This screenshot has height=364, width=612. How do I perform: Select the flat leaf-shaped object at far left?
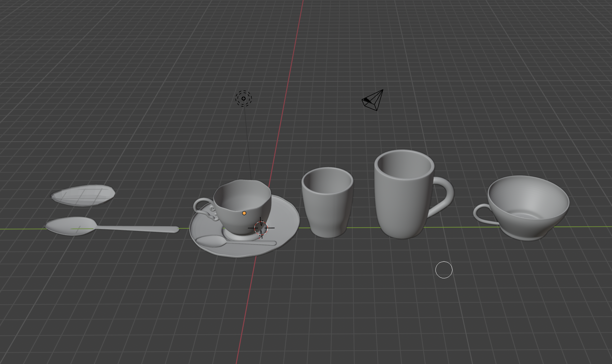click(x=83, y=195)
